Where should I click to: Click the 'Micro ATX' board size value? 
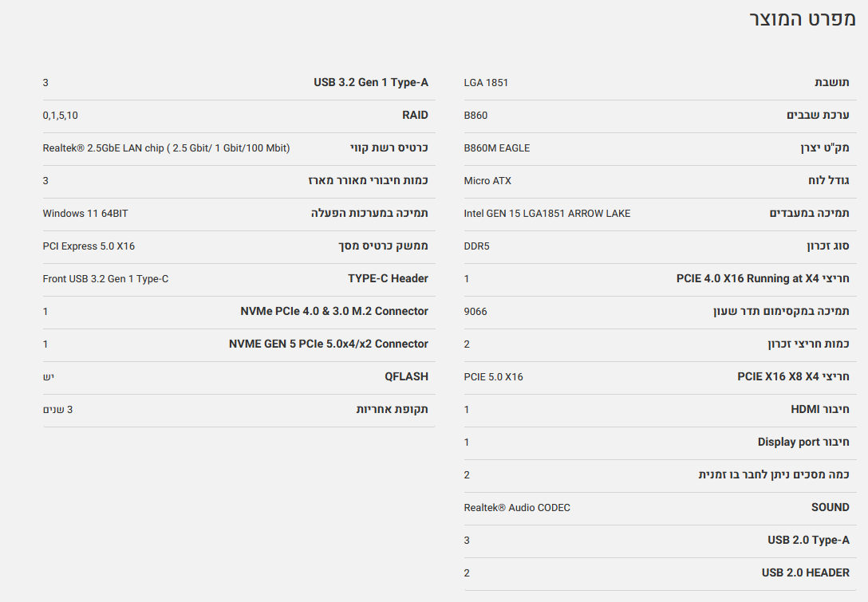487,181
